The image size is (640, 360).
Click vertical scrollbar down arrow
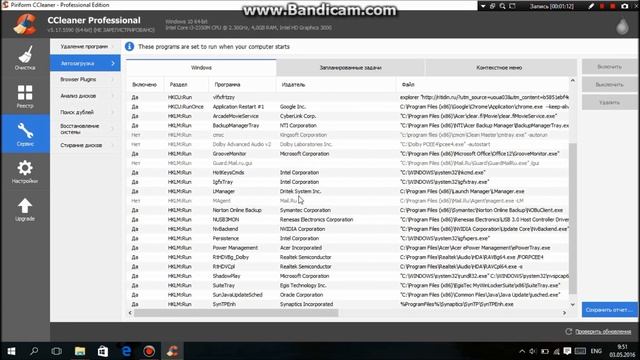coord(573,304)
